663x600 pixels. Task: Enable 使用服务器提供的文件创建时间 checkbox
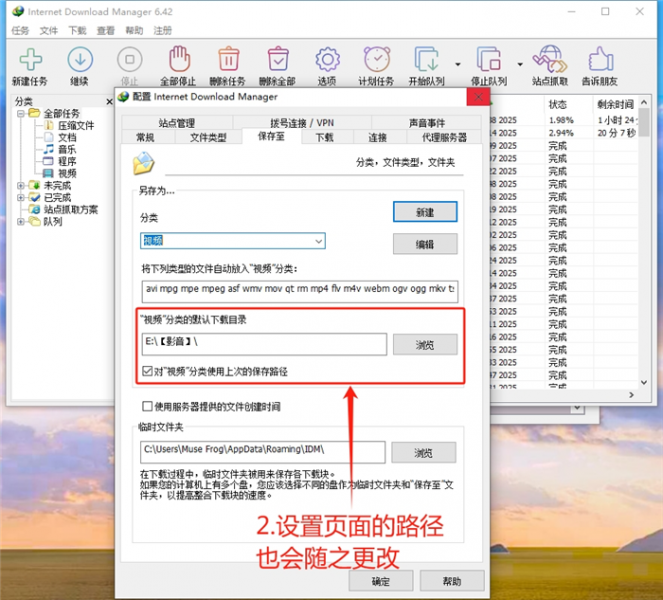pos(147,406)
